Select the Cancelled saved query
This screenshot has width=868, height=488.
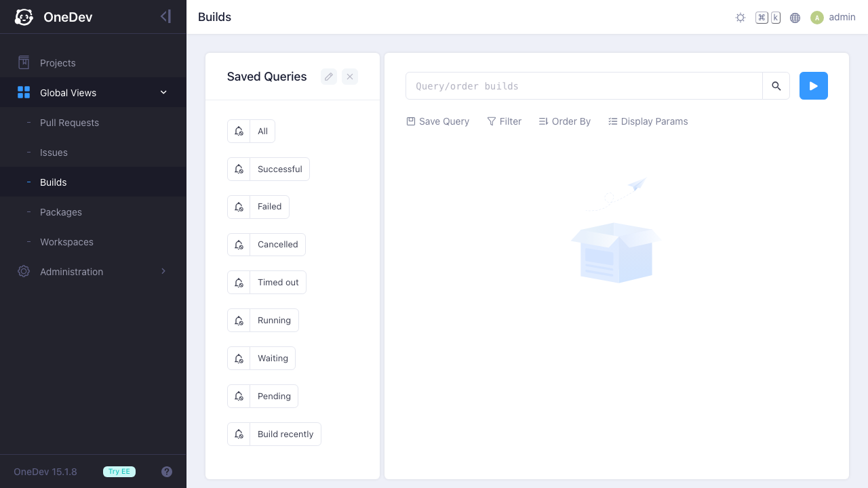[x=278, y=245]
